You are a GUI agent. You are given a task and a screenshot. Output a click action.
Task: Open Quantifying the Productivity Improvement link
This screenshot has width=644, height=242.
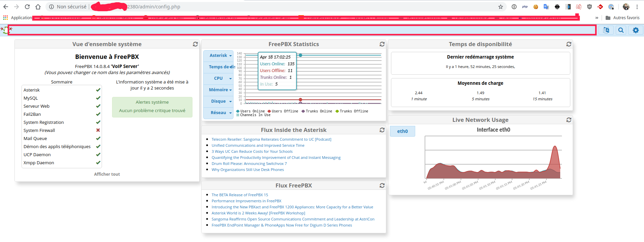276,158
